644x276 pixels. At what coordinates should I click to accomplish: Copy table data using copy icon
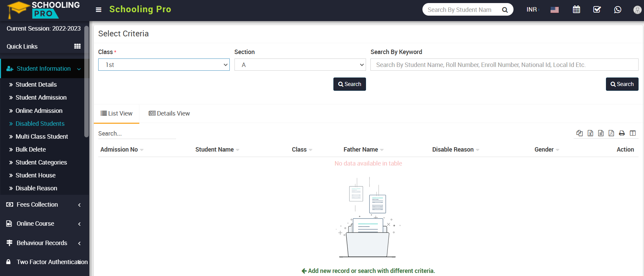click(580, 133)
